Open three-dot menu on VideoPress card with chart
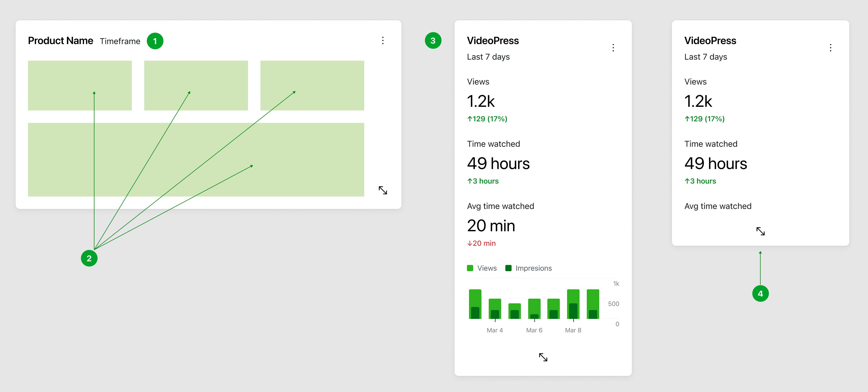Screen dimensions: 868x392 pyautogui.click(x=613, y=48)
